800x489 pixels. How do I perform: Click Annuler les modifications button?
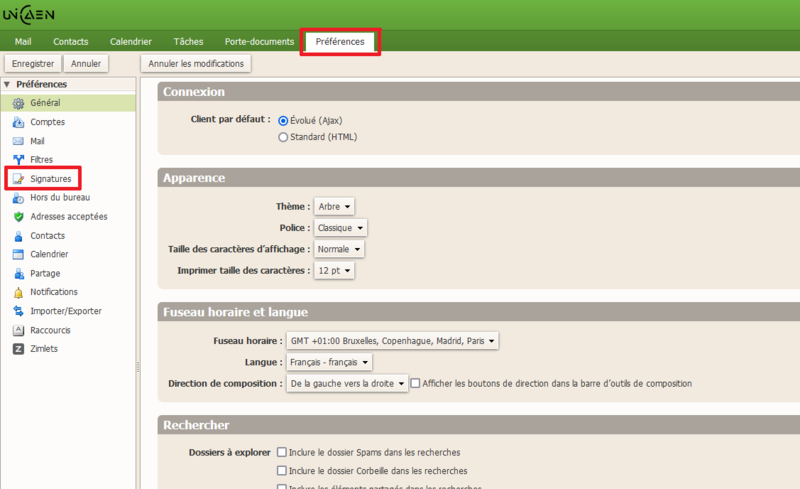(196, 64)
